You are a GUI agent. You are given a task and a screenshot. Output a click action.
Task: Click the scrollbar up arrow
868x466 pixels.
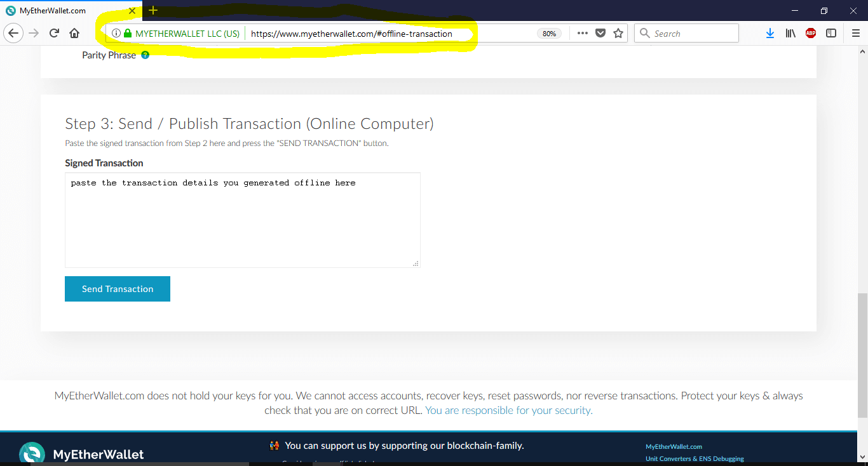[862, 52]
